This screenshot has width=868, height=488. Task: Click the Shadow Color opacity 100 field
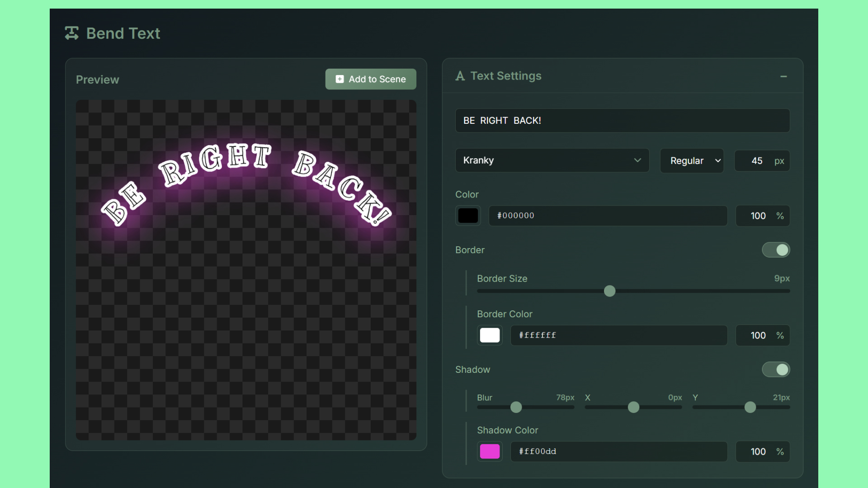(762, 451)
